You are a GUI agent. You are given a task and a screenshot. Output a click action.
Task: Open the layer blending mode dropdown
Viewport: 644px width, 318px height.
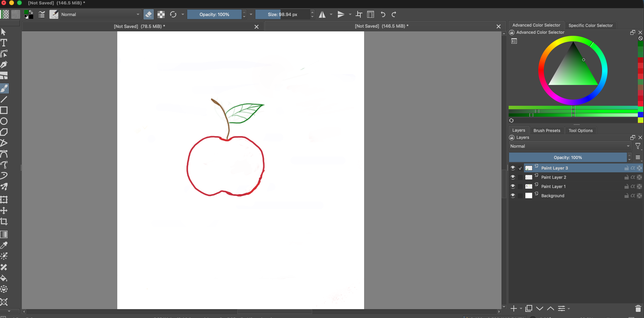coord(570,146)
